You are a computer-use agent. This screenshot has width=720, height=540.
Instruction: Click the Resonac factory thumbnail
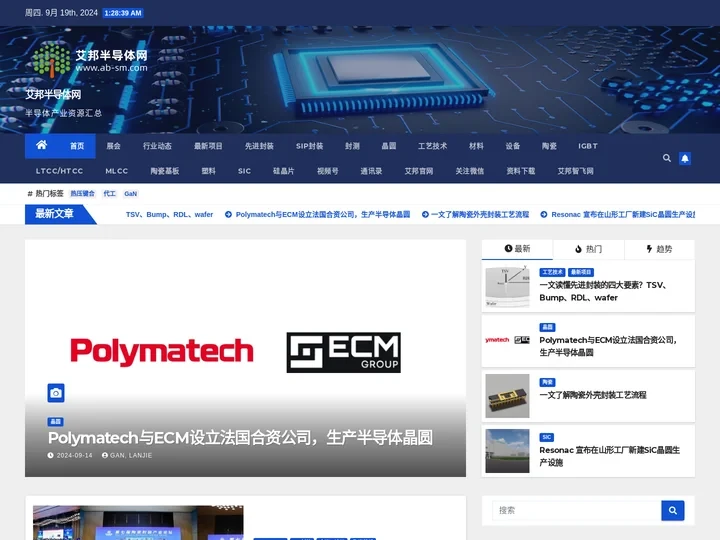(x=507, y=451)
